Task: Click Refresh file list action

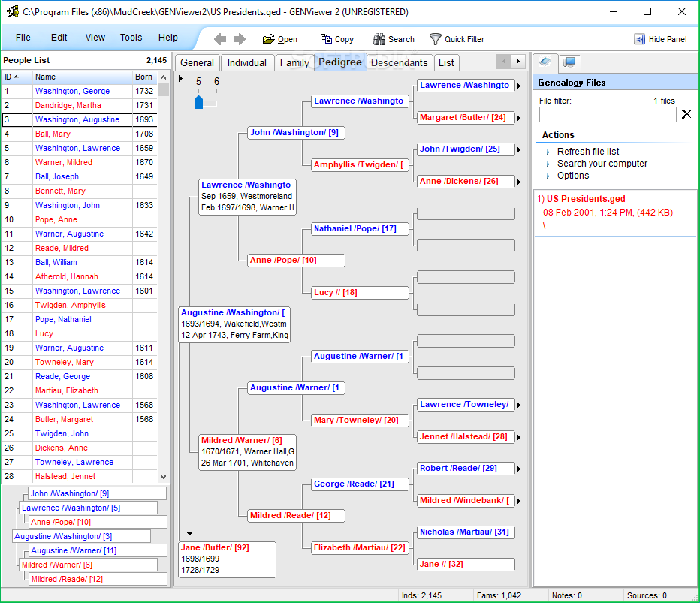Action: [x=588, y=151]
